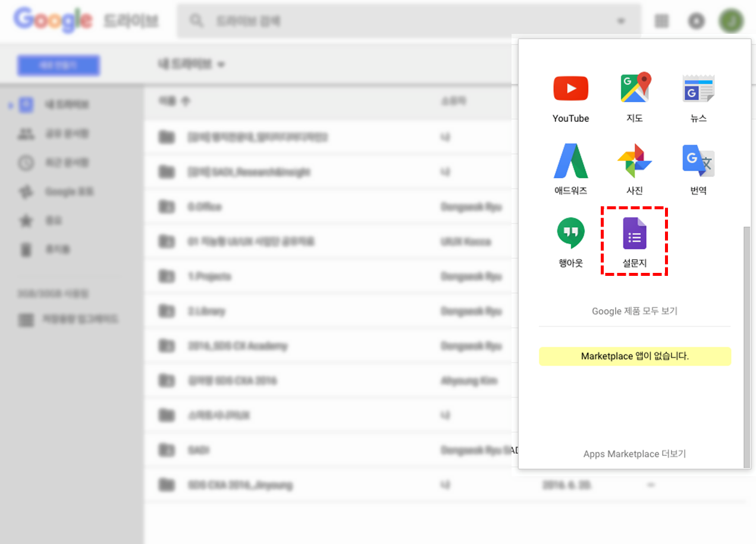
Task: Open Trash via the bin icon
Action: click(26, 250)
